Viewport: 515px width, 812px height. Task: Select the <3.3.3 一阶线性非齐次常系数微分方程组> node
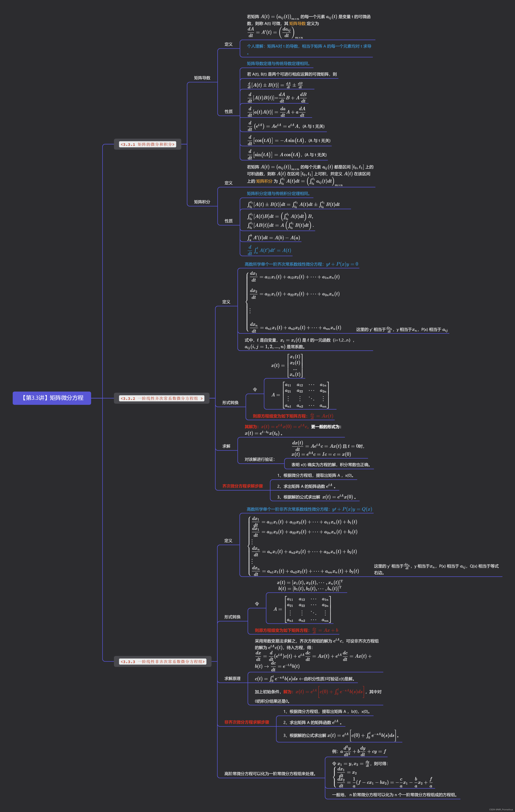click(163, 662)
